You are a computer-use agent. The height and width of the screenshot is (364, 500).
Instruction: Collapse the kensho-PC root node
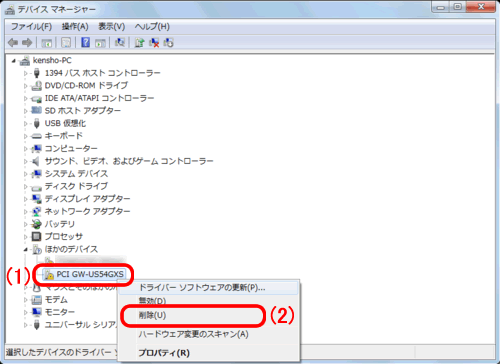click(14, 61)
